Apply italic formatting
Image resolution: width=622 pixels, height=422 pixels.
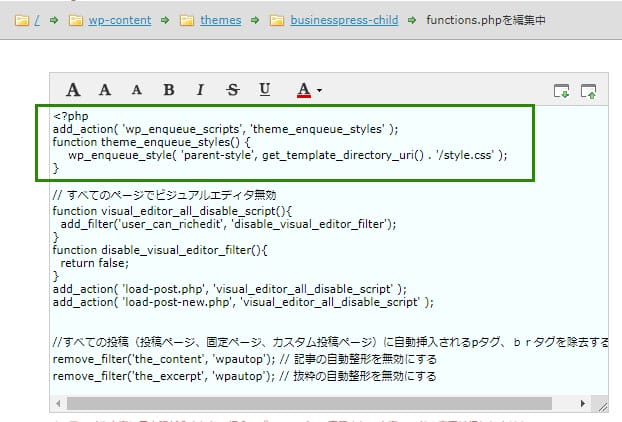coord(200,90)
